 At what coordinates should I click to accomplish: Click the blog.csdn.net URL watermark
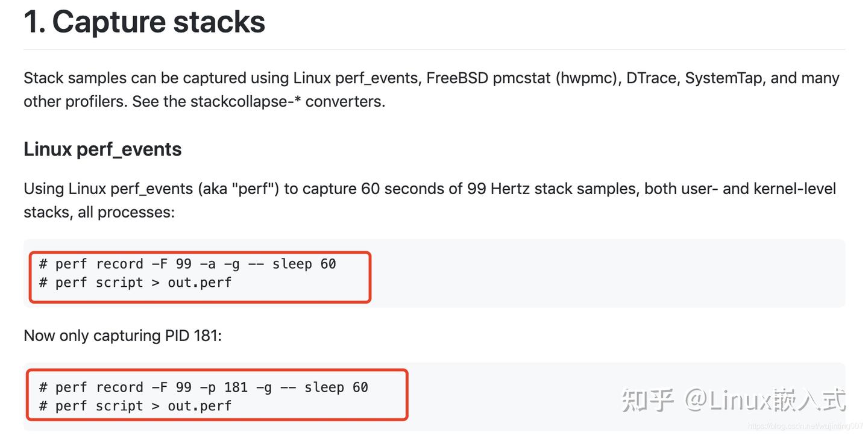coord(805,427)
